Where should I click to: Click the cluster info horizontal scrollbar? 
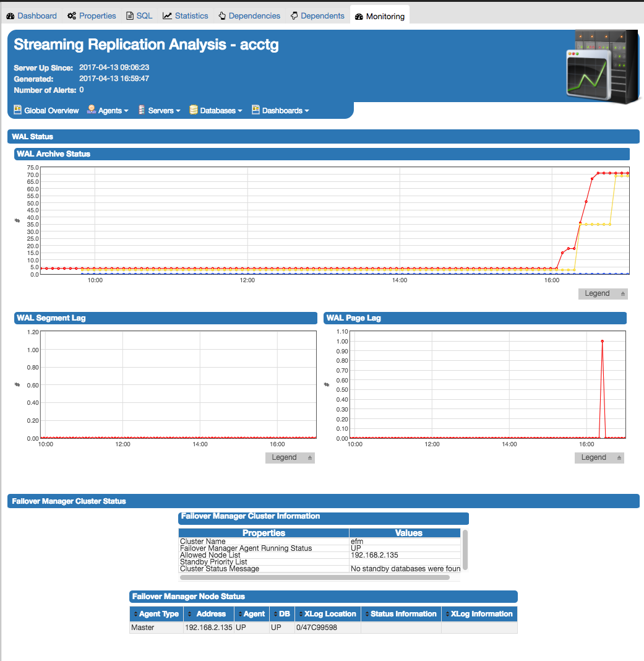pos(315,577)
